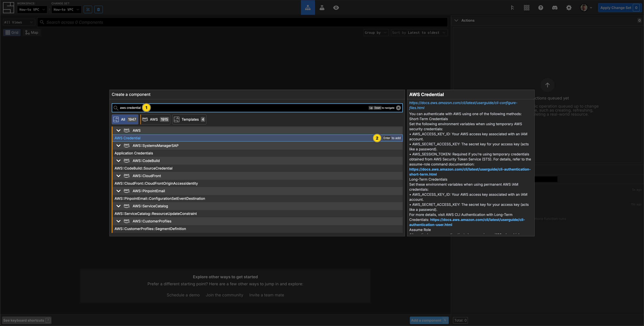Click the Total: 0 status indicator
Viewport: 644px width, 326px height.
(460, 320)
